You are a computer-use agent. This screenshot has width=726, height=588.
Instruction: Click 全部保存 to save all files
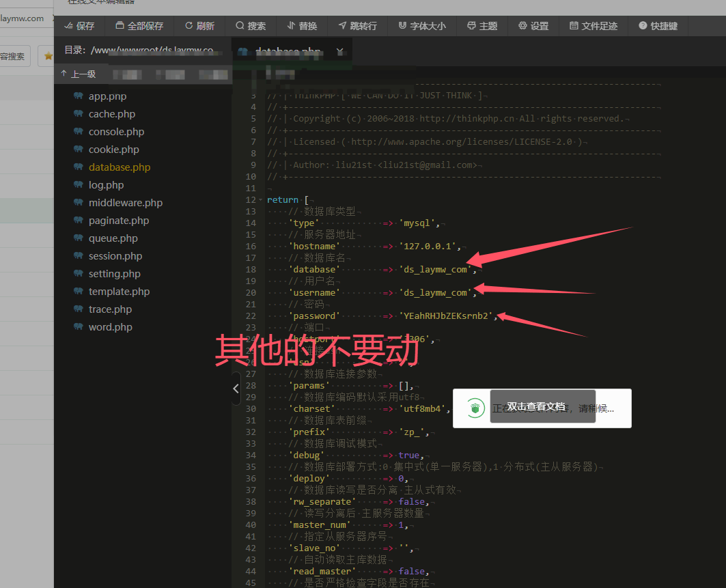click(x=139, y=26)
